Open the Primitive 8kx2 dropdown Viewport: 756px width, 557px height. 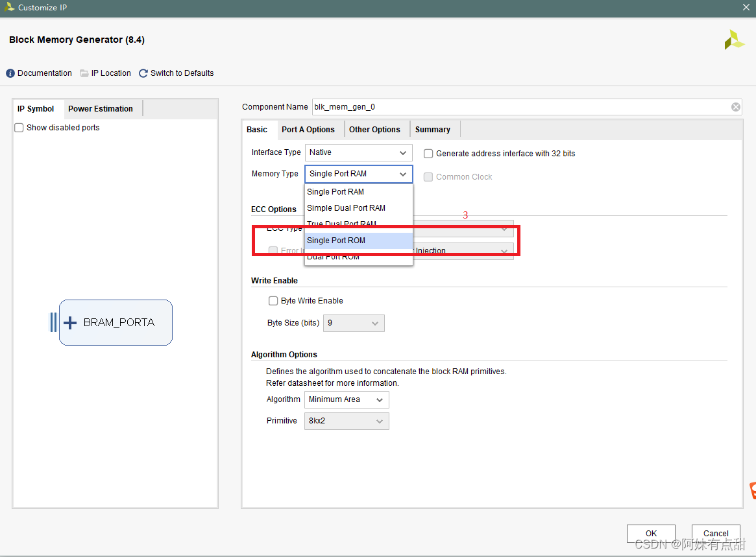coord(346,421)
